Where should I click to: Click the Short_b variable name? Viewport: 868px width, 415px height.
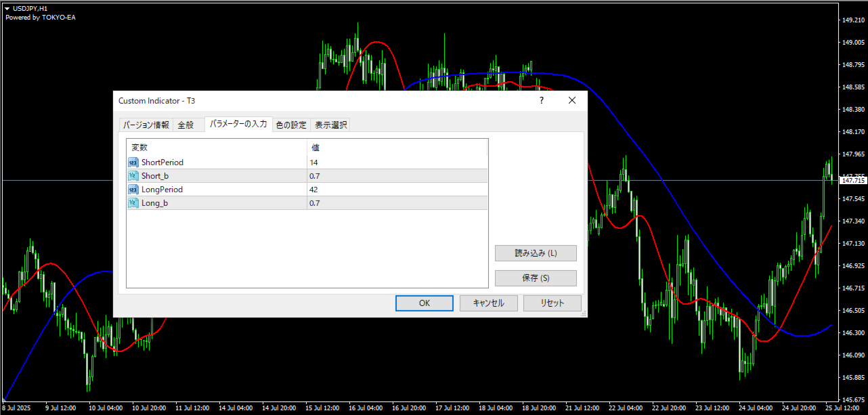(155, 176)
